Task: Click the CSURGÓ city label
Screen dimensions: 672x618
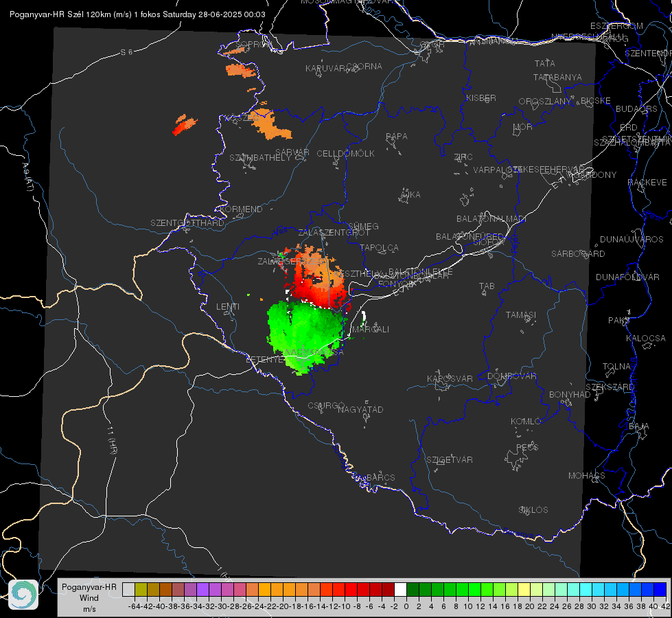Action: click(326, 405)
